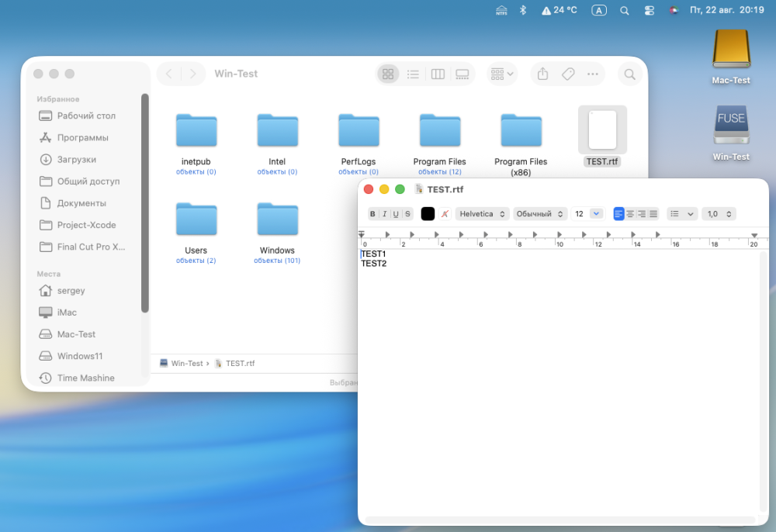The width and height of the screenshot is (776, 532).
Task: Click the TEST.rtf title document icon
Action: click(x=419, y=189)
